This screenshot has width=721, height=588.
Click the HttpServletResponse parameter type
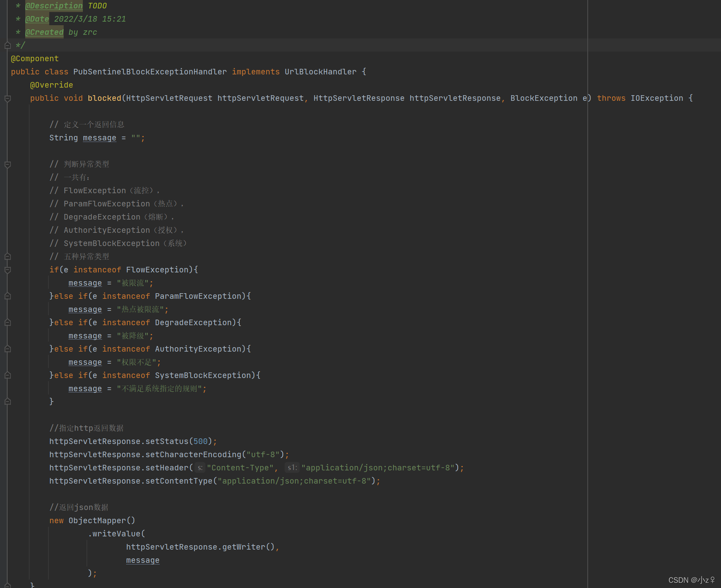pyautogui.click(x=359, y=98)
